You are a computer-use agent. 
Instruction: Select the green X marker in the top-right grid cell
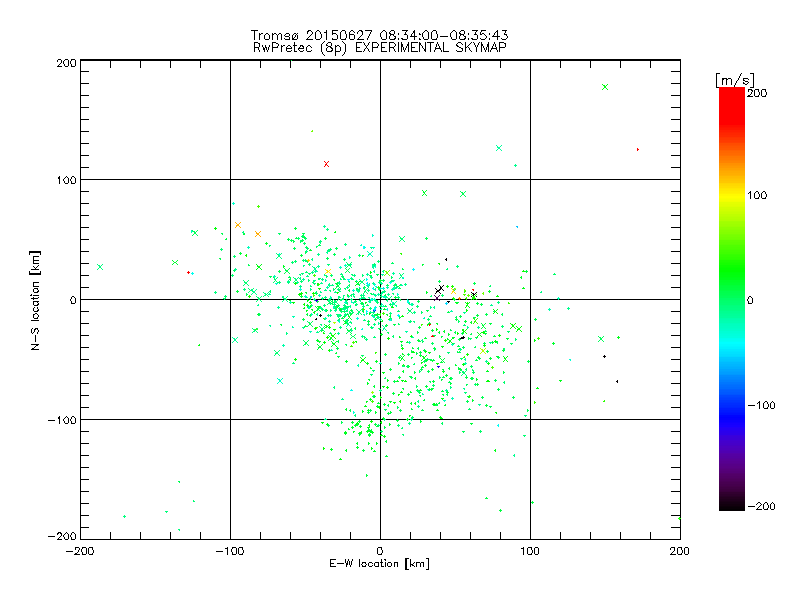[x=605, y=87]
